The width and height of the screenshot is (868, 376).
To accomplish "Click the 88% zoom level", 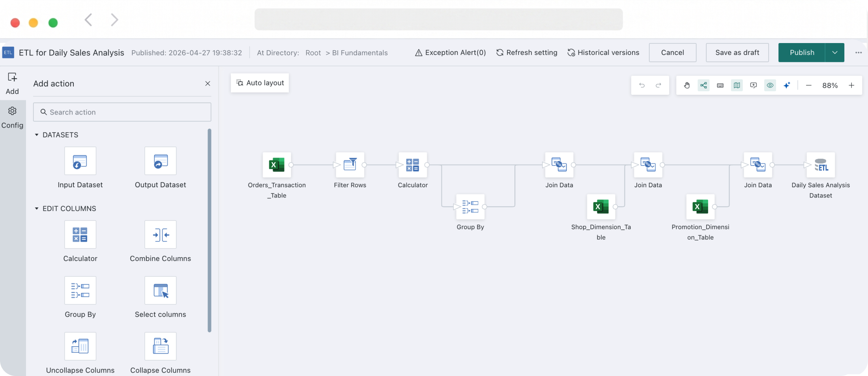I will [830, 85].
